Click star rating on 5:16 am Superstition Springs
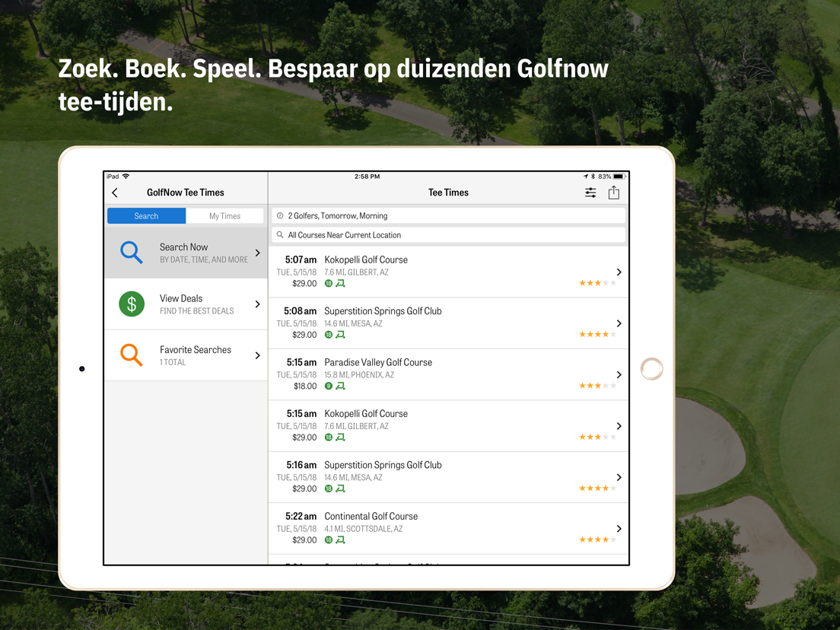 (597, 488)
